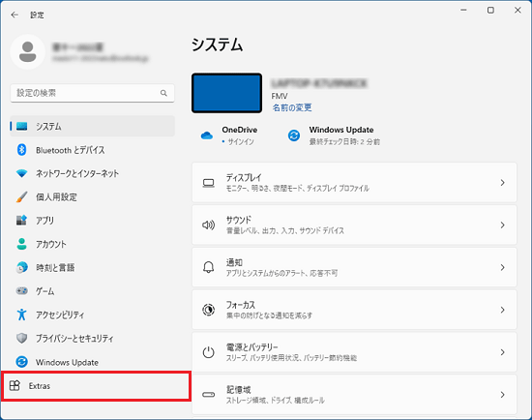This screenshot has height=420, width=532.
Task: Click the 設定の検索 search field
Action: click(x=92, y=93)
